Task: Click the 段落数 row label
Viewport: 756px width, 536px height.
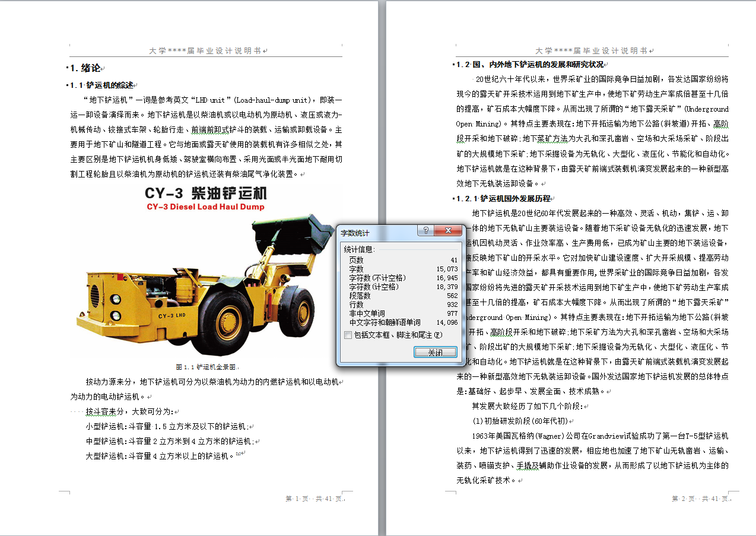Action: tap(360, 296)
